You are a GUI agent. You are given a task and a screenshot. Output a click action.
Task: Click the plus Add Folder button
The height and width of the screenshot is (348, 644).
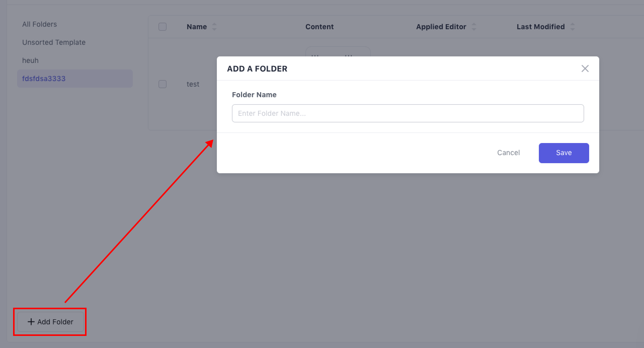click(50, 322)
